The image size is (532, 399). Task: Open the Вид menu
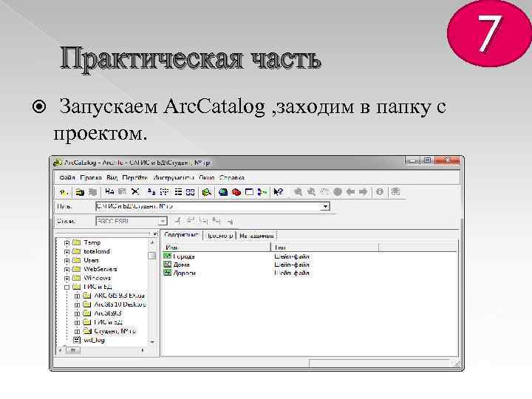(112, 177)
